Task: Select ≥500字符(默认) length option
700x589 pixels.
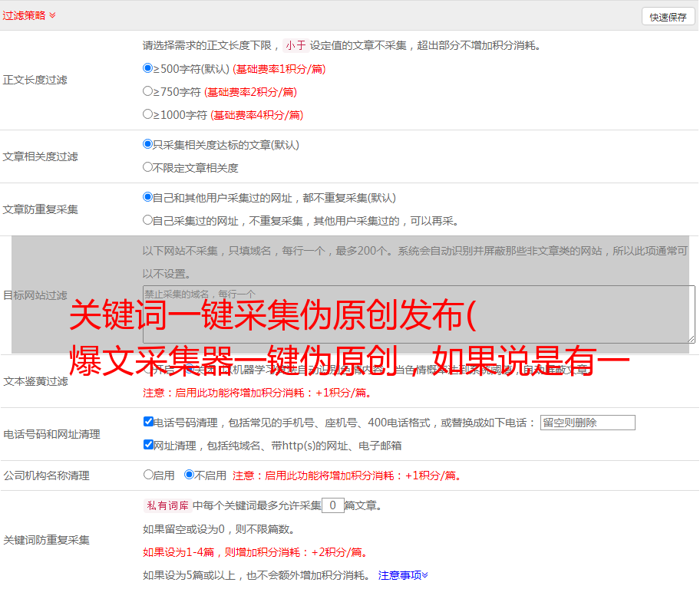Action: click(x=147, y=67)
